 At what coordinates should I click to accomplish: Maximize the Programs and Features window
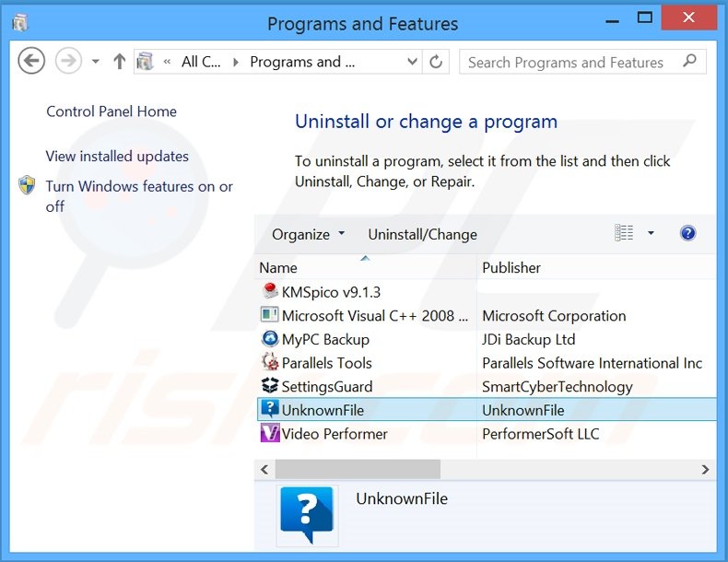645,18
